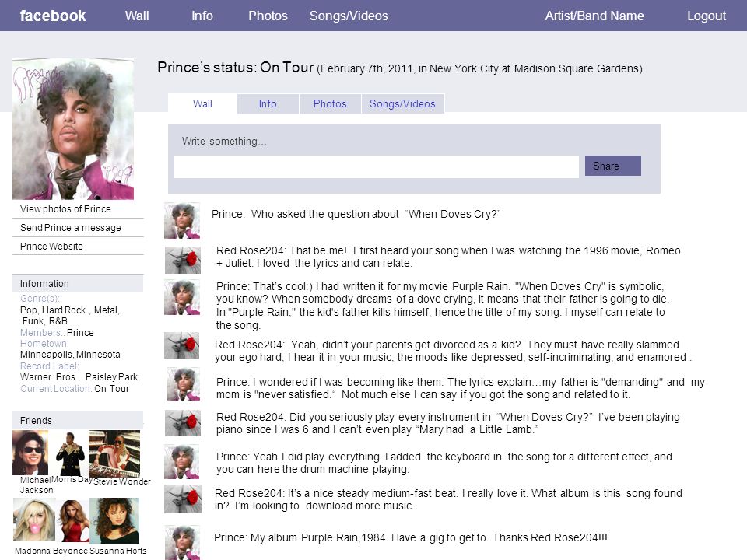Image resolution: width=747 pixels, height=560 pixels.
Task: Click Prince avatar beside 'Yeah I did play' post
Action: click(182, 462)
